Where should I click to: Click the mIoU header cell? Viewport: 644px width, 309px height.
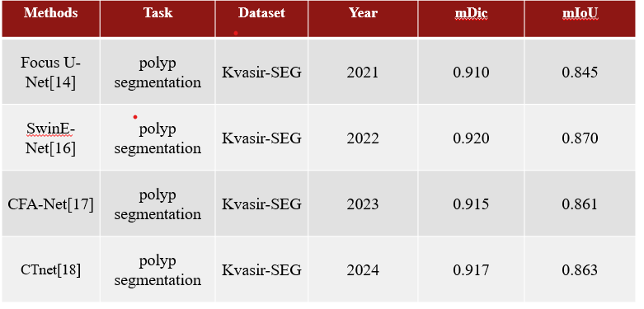tap(580, 19)
